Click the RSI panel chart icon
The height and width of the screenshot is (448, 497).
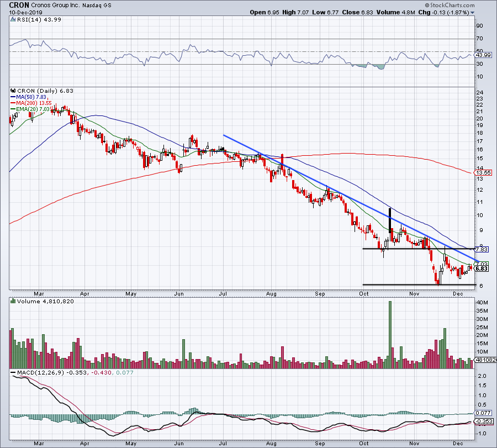pos(13,19)
